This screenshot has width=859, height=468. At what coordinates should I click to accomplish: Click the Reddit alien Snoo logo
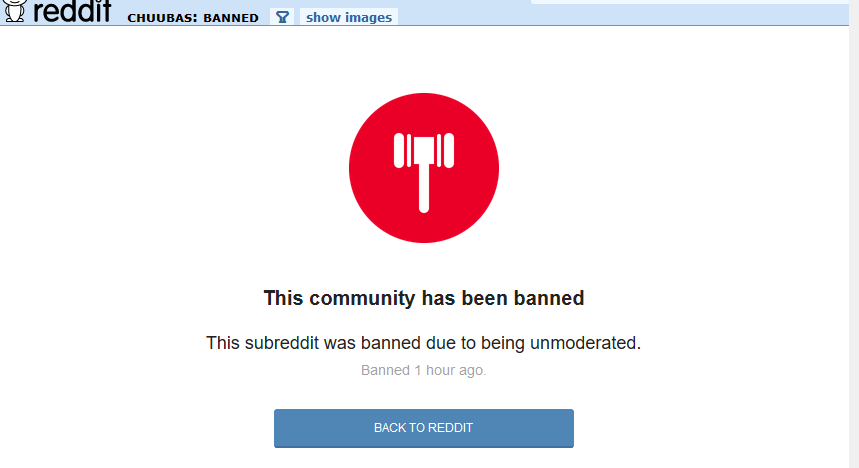tap(14, 11)
